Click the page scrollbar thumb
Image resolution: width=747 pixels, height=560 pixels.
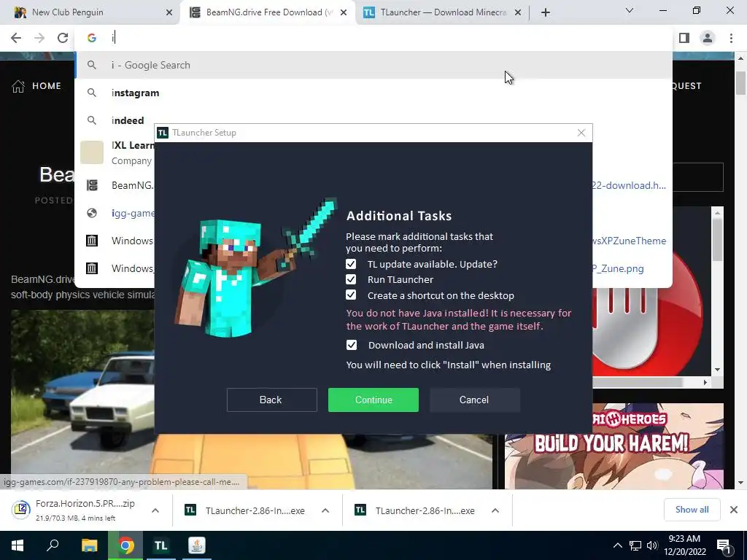[x=740, y=83]
